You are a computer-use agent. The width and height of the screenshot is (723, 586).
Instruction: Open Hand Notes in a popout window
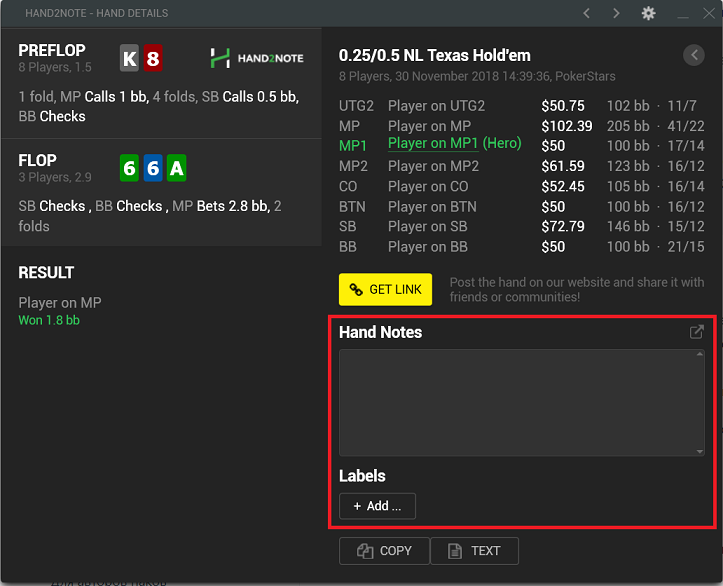point(696,331)
